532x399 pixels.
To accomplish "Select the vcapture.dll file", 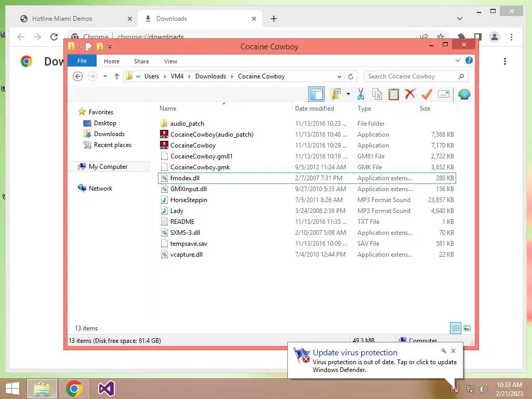I will coord(187,254).
